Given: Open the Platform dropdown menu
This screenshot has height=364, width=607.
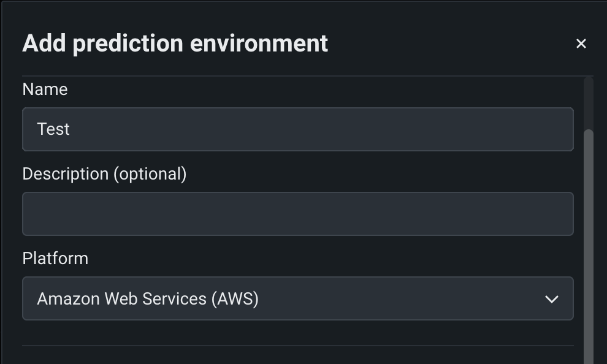Looking at the screenshot, I should click(x=297, y=298).
